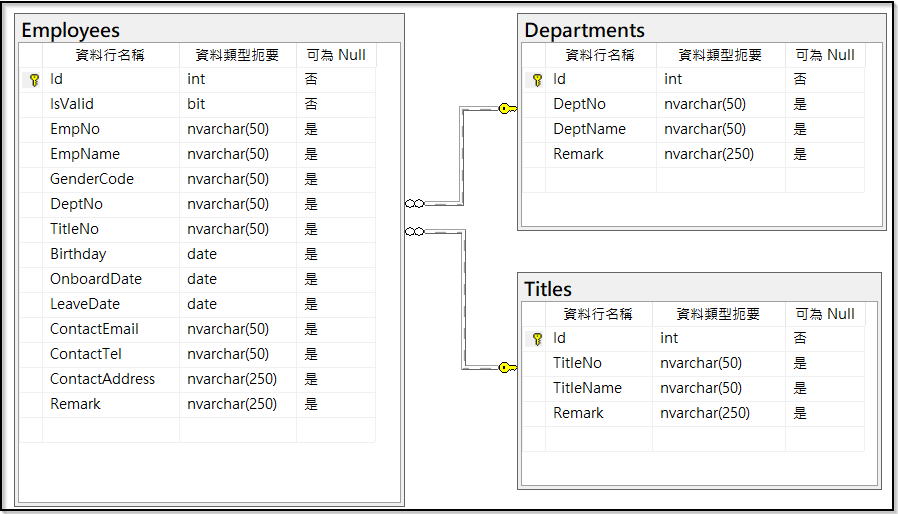The width and height of the screenshot is (898, 514).
Task: Select the DeptName column name in Departments
Action: [x=589, y=129]
